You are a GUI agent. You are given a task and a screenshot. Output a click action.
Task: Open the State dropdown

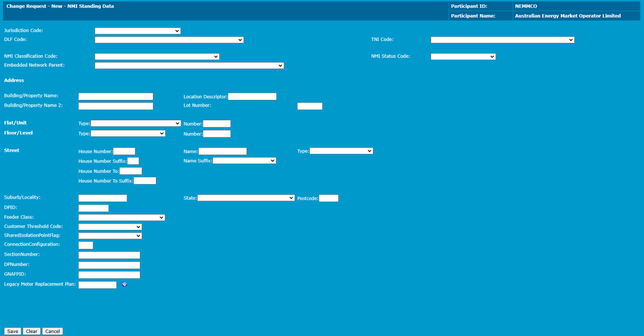(x=246, y=198)
